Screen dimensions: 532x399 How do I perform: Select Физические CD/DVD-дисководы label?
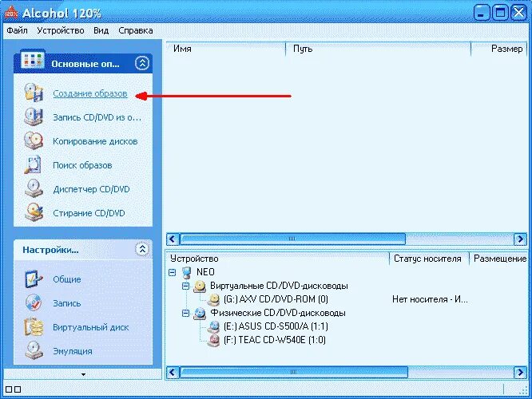pyautogui.click(x=278, y=313)
